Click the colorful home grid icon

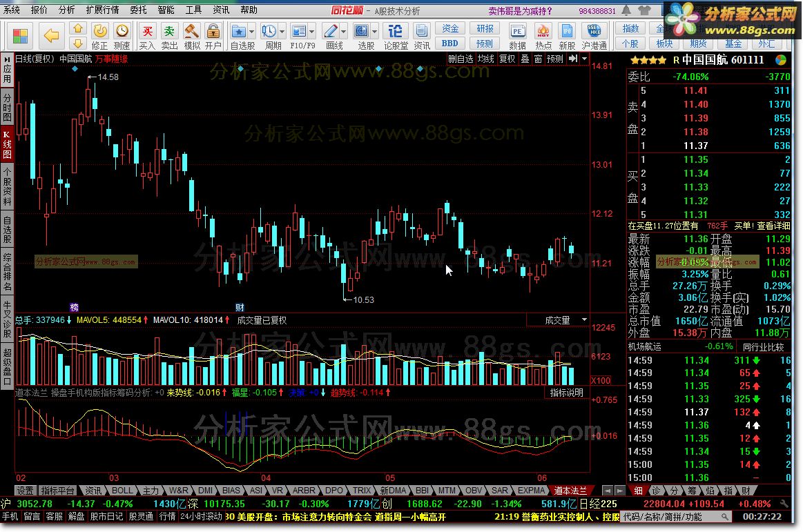tap(20, 36)
